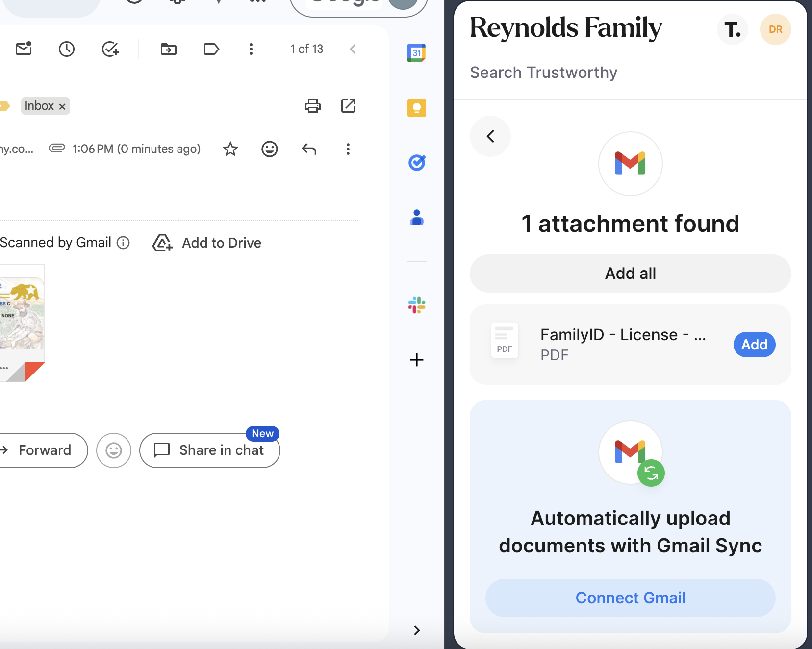Viewport: 812px width, 649px height.
Task: Click the Mark as unread envelope icon
Action: (24, 49)
